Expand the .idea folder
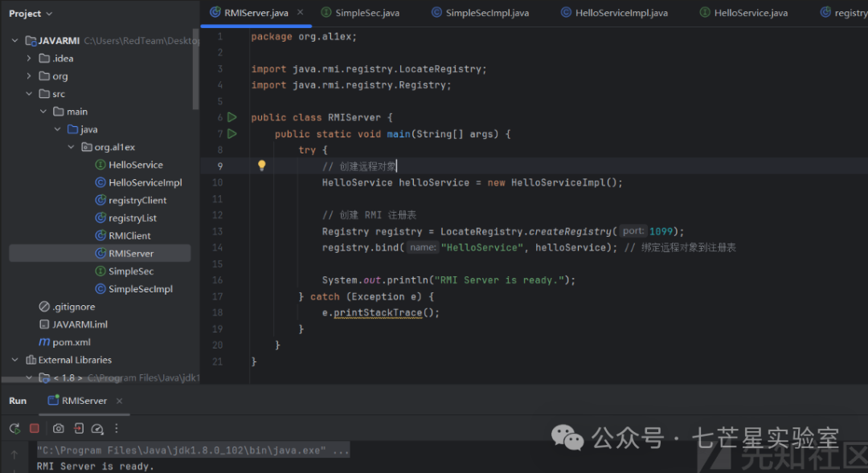868x473 pixels. pyautogui.click(x=29, y=58)
